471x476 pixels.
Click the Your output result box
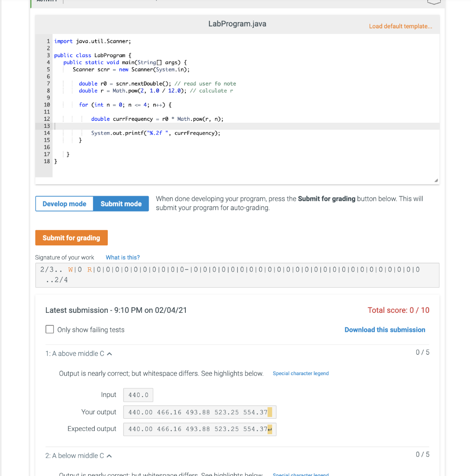pyautogui.click(x=195, y=412)
